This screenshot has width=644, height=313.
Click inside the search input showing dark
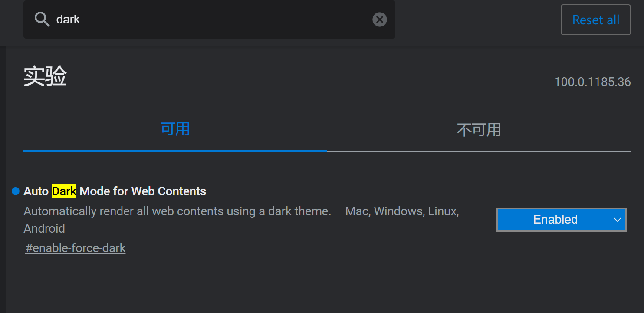[x=174, y=19]
